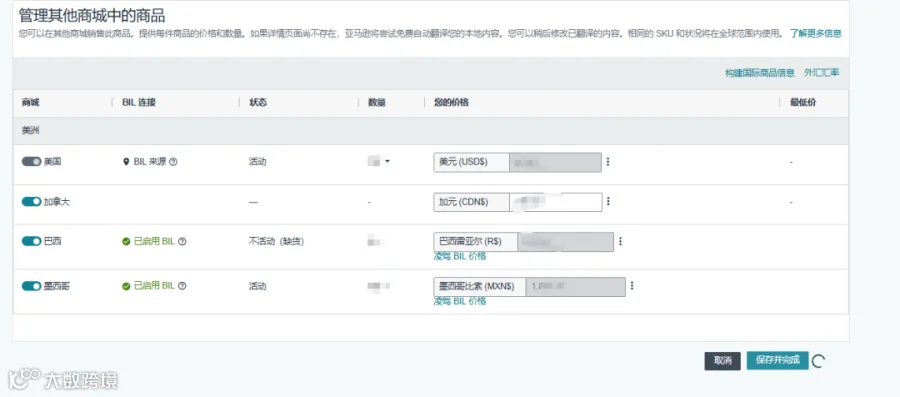
Task: Click 活动 status in 墨西哥 row
Action: pyautogui.click(x=258, y=286)
